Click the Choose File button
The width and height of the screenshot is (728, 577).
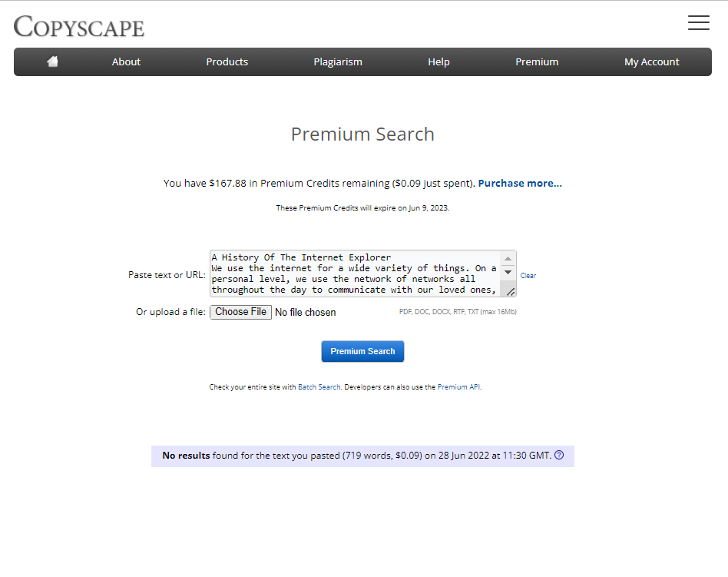[x=240, y=312]
